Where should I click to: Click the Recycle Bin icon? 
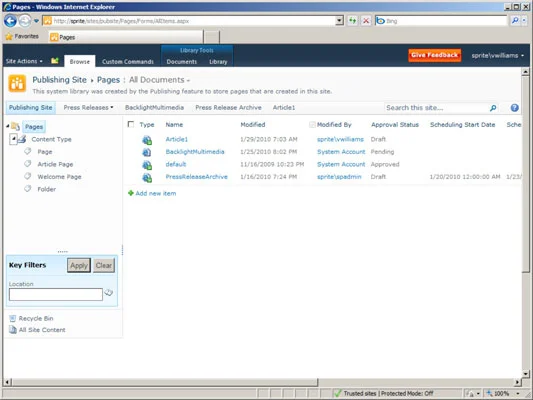[13, 318]
